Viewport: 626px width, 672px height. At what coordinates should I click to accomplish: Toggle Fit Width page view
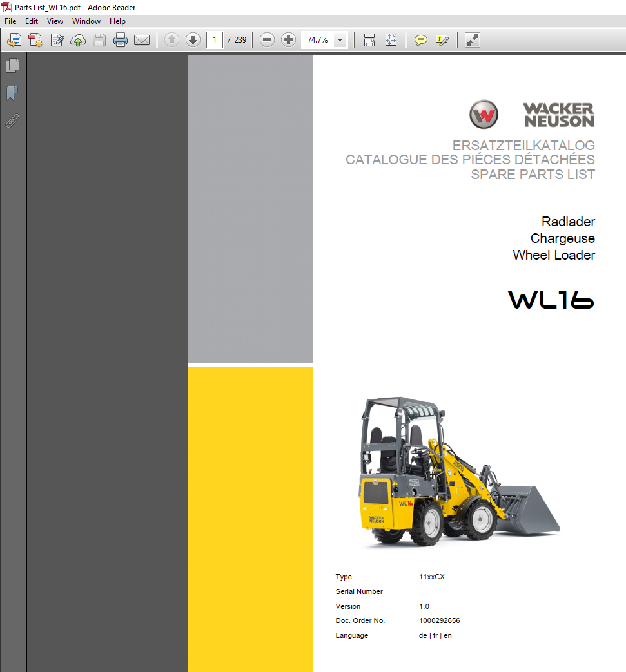point(369,39)
